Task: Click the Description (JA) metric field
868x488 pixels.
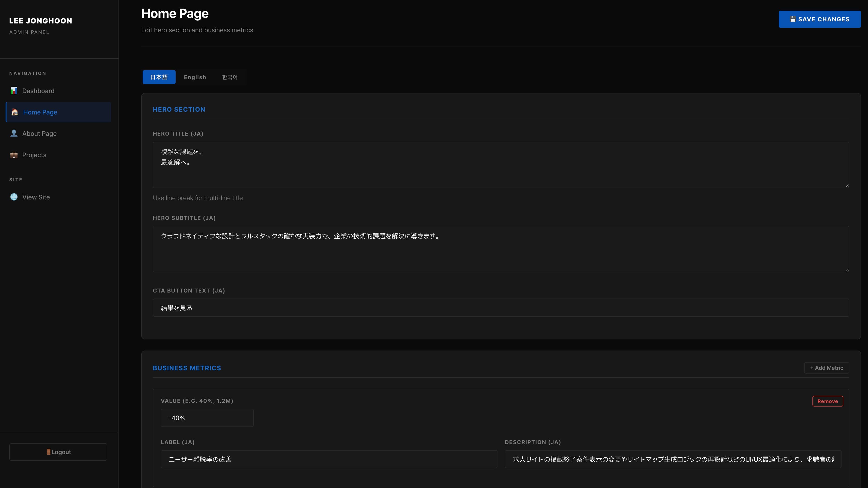Action: (673, 459)
